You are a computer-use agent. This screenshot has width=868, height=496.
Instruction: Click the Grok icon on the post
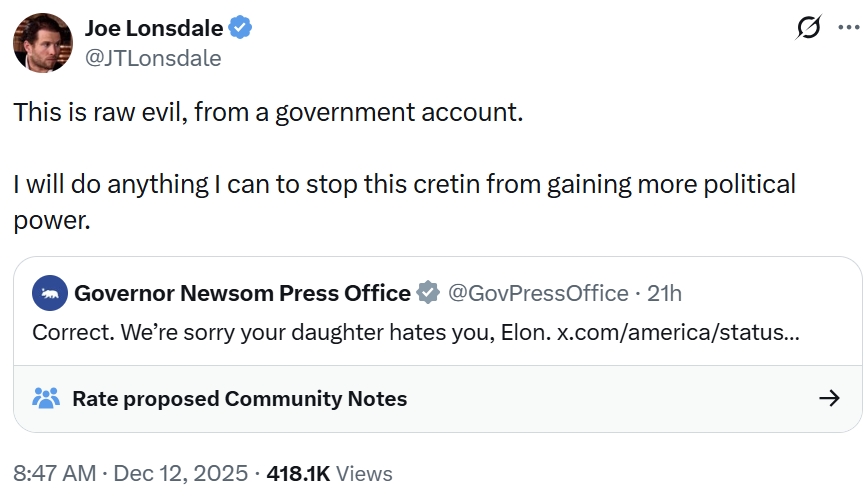(x=807, y=29)
